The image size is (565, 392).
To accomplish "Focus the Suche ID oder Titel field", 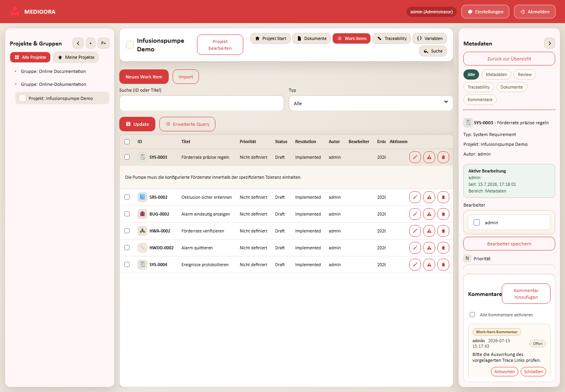I will tap(202, 103).
